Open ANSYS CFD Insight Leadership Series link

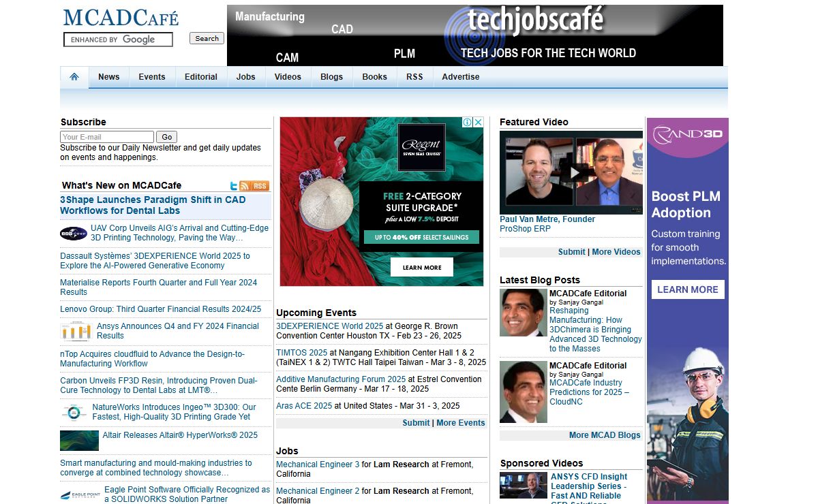click(590, 486)
